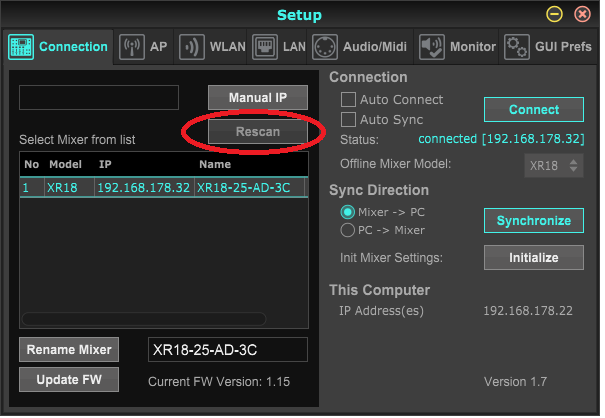Image resolution: width=605 pixels, height=418 pixels.
Task: Select the PC -> Mixer radio option
Action: (349, 230)
